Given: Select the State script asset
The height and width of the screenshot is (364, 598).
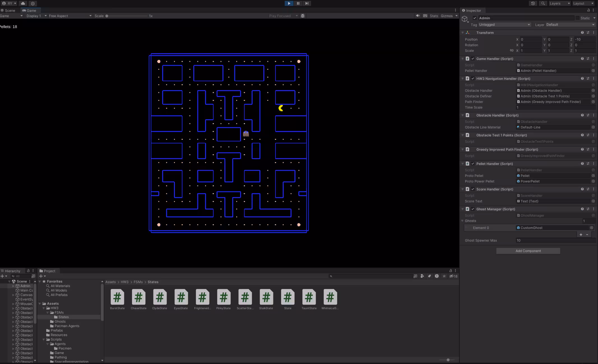Looking at the screenshot, I should [288, 299].
